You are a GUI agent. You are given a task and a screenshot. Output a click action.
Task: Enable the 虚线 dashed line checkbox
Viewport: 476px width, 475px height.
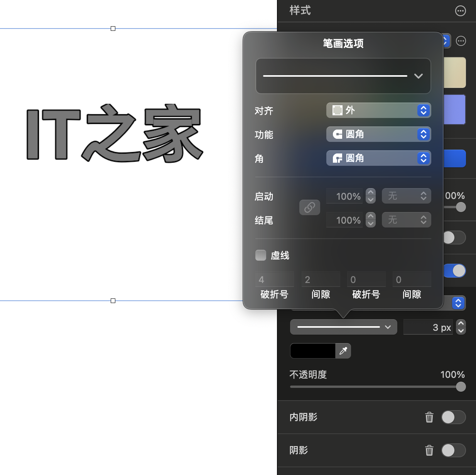pos(261,255)
